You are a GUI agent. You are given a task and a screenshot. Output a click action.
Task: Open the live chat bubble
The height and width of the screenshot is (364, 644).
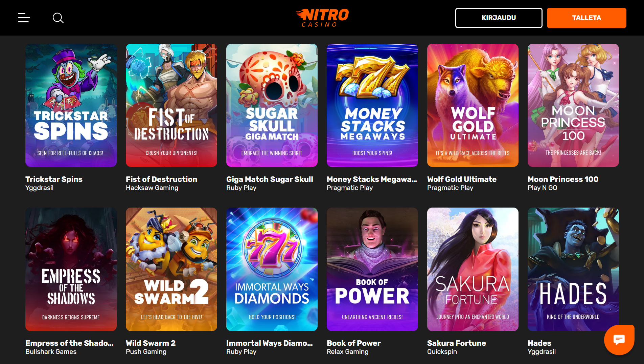619,339
